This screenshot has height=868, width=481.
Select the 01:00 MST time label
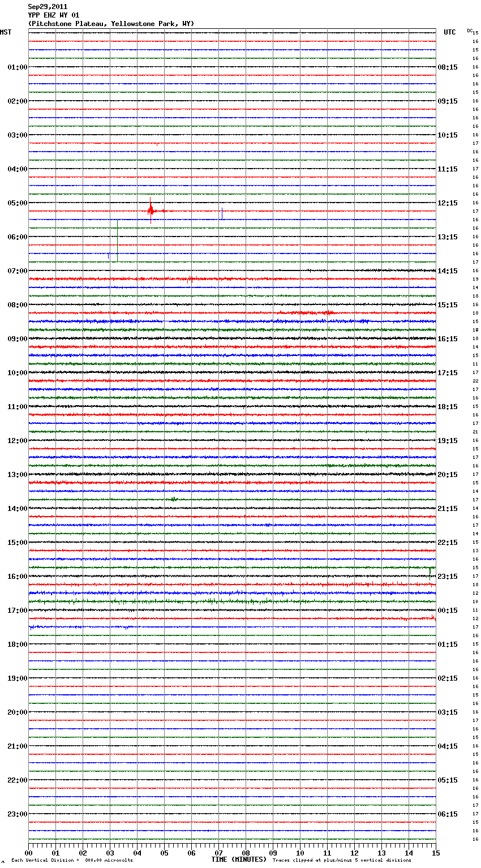point(18,67)
